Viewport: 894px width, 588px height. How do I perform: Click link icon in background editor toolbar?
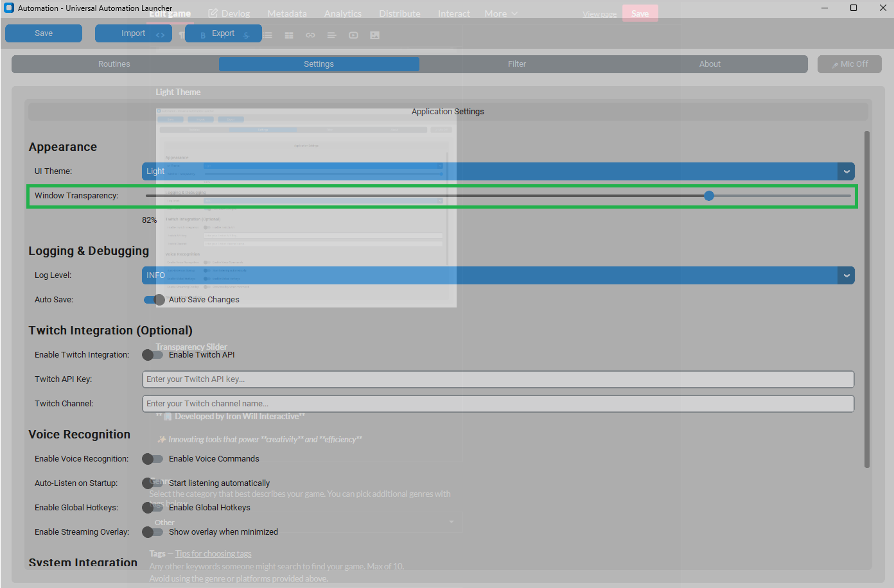[310, 35]
